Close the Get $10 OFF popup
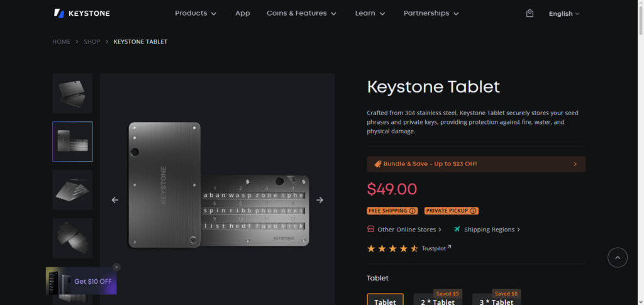 coord(116,267)
